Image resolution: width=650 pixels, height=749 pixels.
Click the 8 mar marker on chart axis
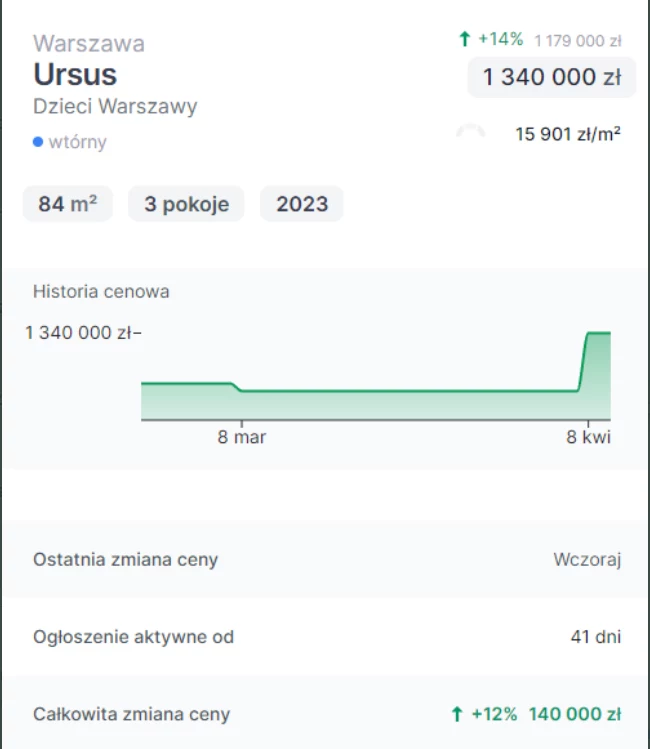pyautogui.click(x=242, y=437)
